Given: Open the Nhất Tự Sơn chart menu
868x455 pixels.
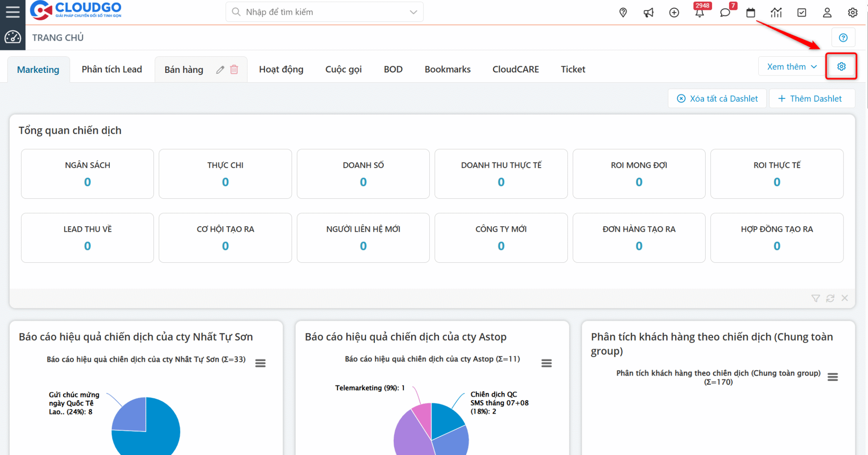Looking at the screenshot, I should [x=260, y=363].
